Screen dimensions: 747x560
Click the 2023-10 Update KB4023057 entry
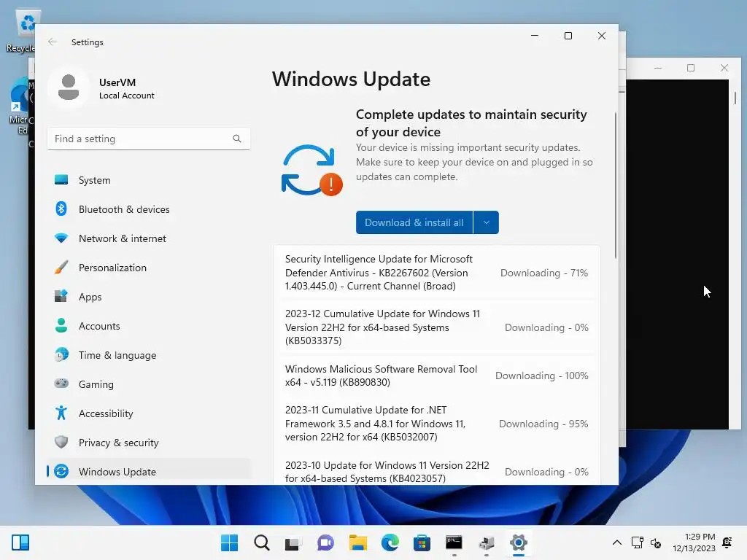437,472
